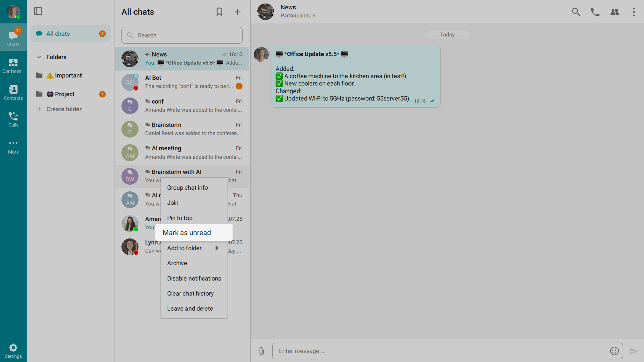
Task: Open the Calls section
Action: point(13,119)
